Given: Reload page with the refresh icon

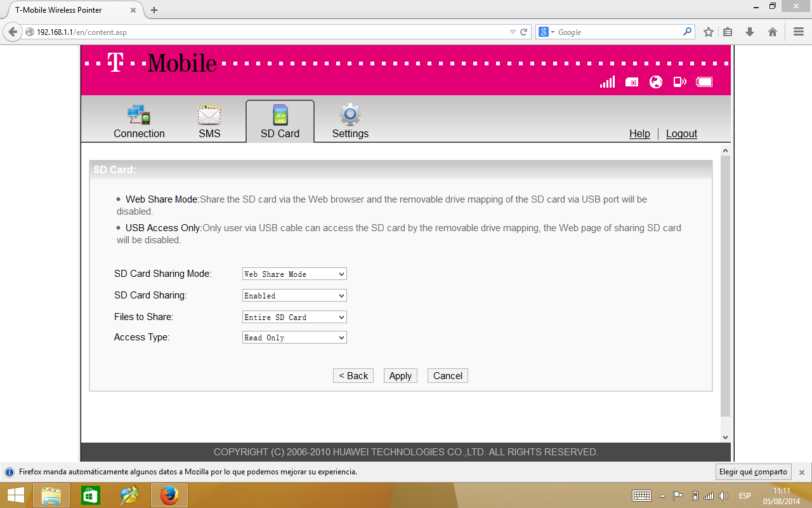Looking at the screenshot, I should [523, 32].
